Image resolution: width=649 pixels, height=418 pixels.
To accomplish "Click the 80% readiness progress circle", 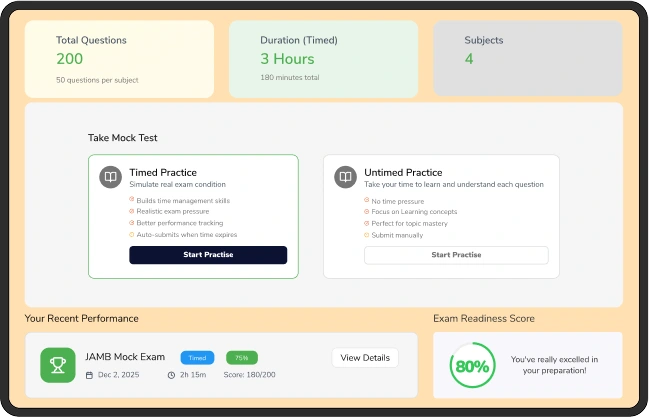I will click(x=472, y=366).
